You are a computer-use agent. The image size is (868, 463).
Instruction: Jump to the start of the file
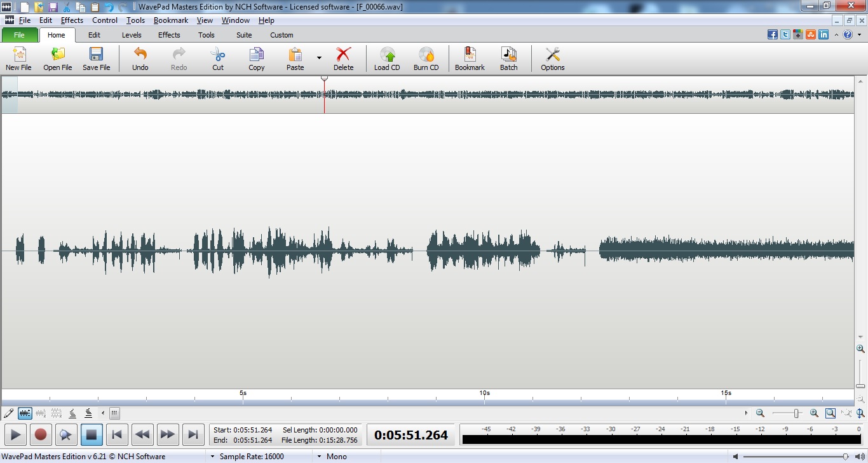click(117, 435)
